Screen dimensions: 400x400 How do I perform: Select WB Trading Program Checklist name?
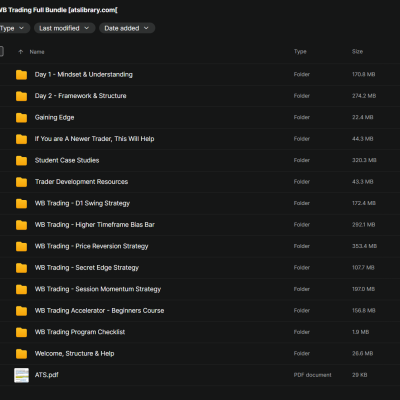point(80,332)
